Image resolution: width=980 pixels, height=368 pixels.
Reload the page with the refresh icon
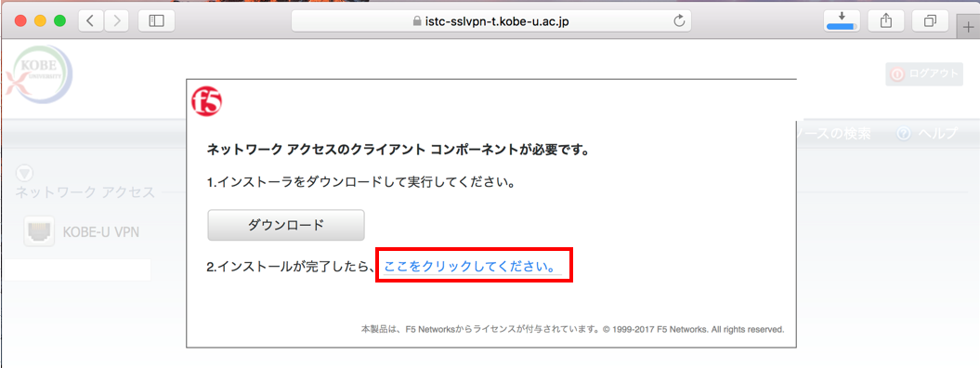[679, 21]
